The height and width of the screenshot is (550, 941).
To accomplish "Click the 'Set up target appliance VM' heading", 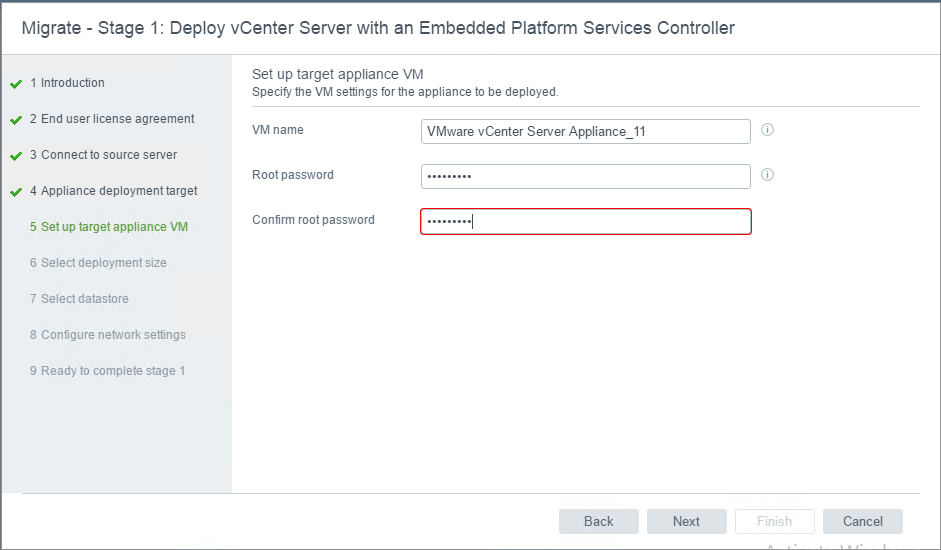I will point(338,74).
